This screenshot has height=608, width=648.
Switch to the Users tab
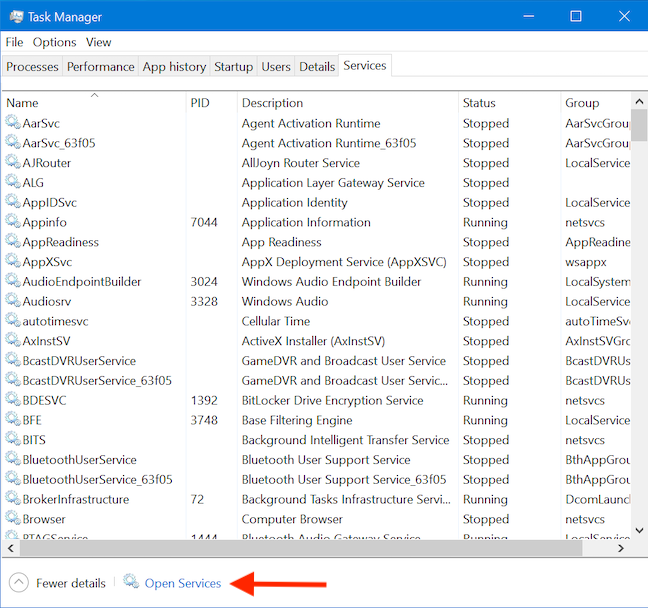point(276,67)
